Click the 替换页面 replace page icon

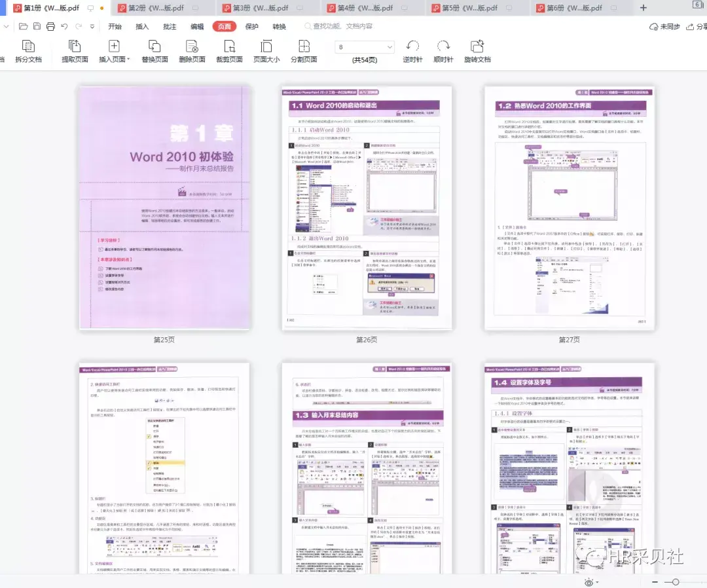[154, 46]
